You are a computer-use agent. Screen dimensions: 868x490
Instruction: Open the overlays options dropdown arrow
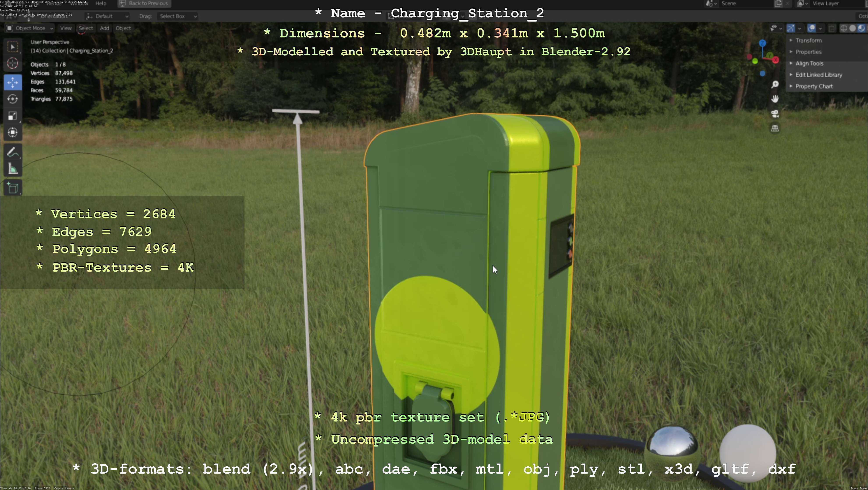pyautogui.click(x=820, y=28)
